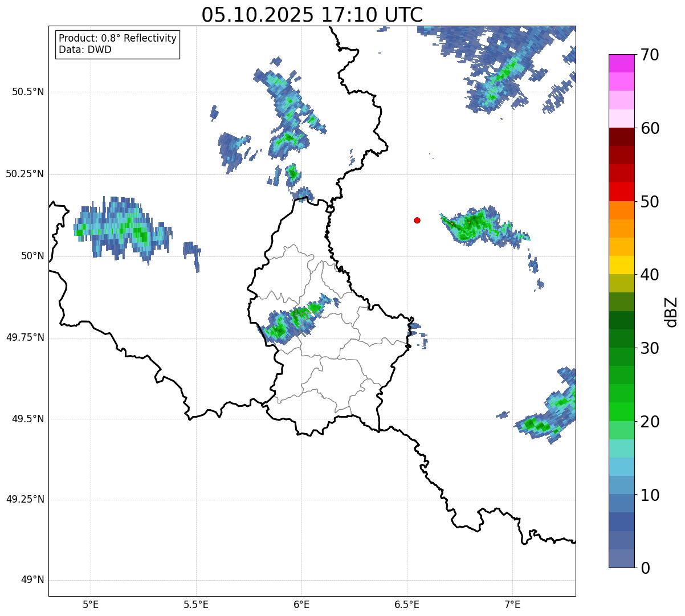Click the 50.25°N latitude axis label
The width and height of the screenshot is (685, 616).
click(25, 174)
